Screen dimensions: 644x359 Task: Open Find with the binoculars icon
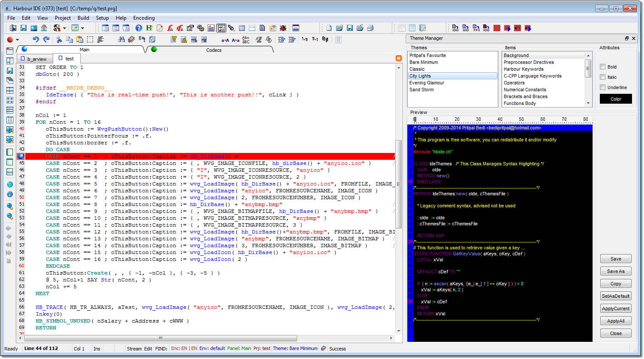coord(121,39)
